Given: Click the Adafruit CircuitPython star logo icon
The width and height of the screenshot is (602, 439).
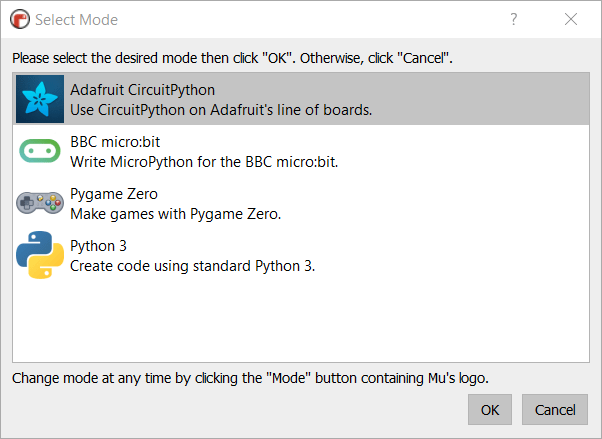Looking at the screenshot, I should (x=40, y=99).
